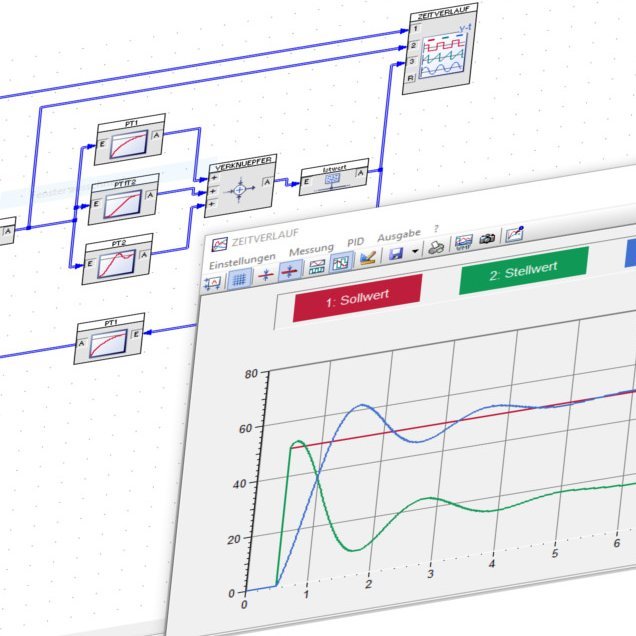Click the middle plus input of VERKNUEPFER
This screenshot has width=636, height=636.
213,191
